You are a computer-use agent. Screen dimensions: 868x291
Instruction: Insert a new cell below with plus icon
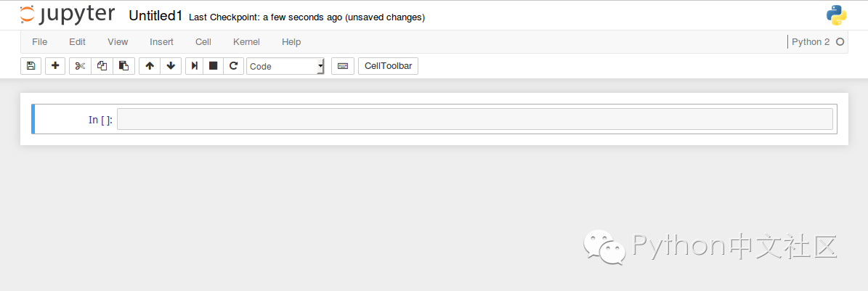point(55,66)
